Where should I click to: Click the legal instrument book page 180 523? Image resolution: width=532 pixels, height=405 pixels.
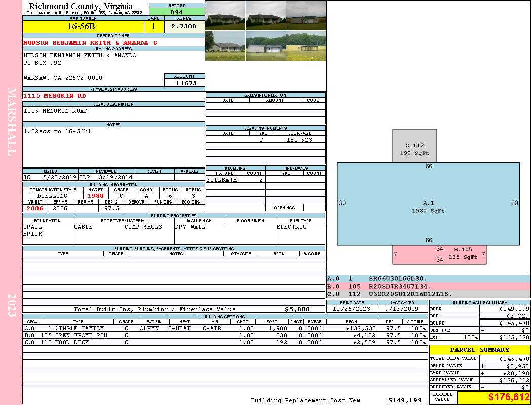pos(299,140)
